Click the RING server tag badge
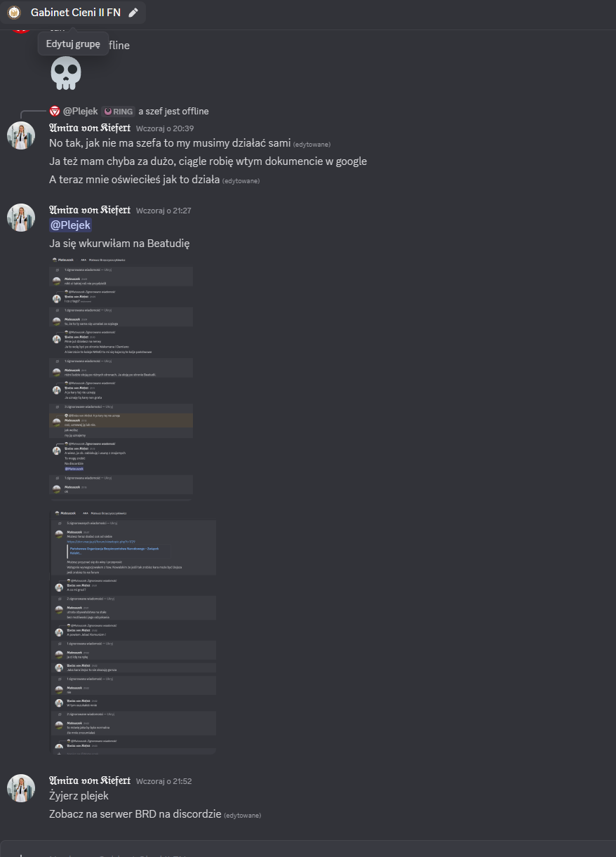616x857 pixels. point(118,111)
